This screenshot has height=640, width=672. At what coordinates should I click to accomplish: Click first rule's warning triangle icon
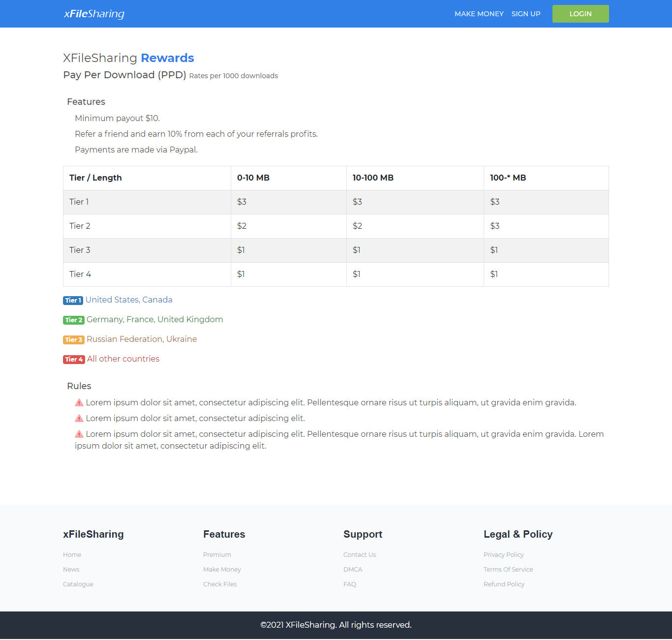79,402
